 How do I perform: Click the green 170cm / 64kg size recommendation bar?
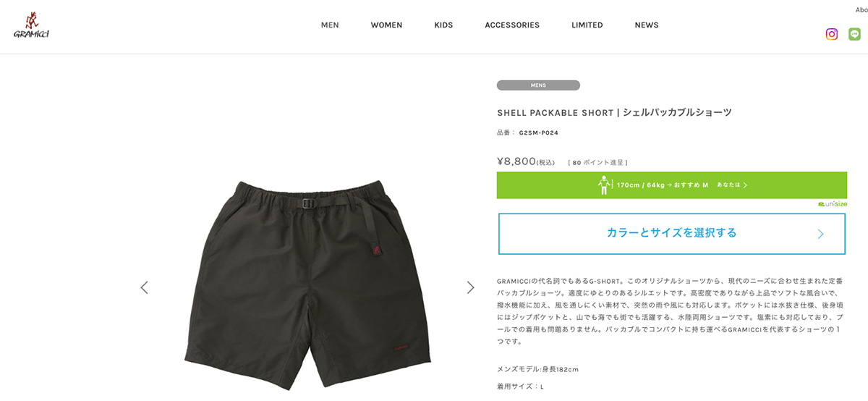[671, 185]
